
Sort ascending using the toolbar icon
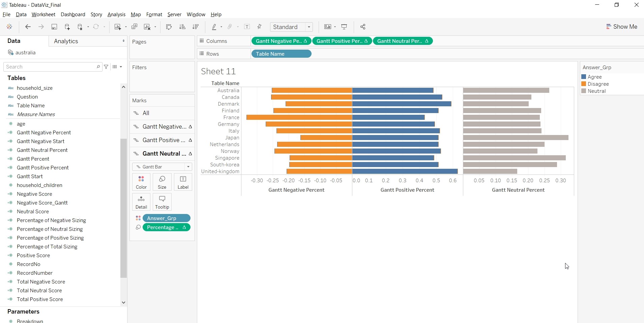[x=182, y=27]
